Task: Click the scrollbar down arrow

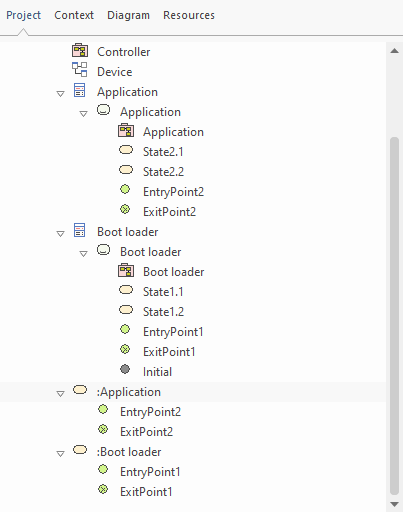Action: 395,504
